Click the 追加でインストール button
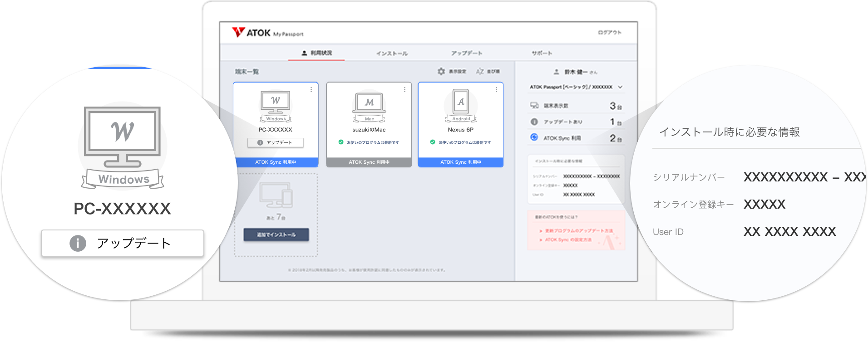 [x=276, y=235]
